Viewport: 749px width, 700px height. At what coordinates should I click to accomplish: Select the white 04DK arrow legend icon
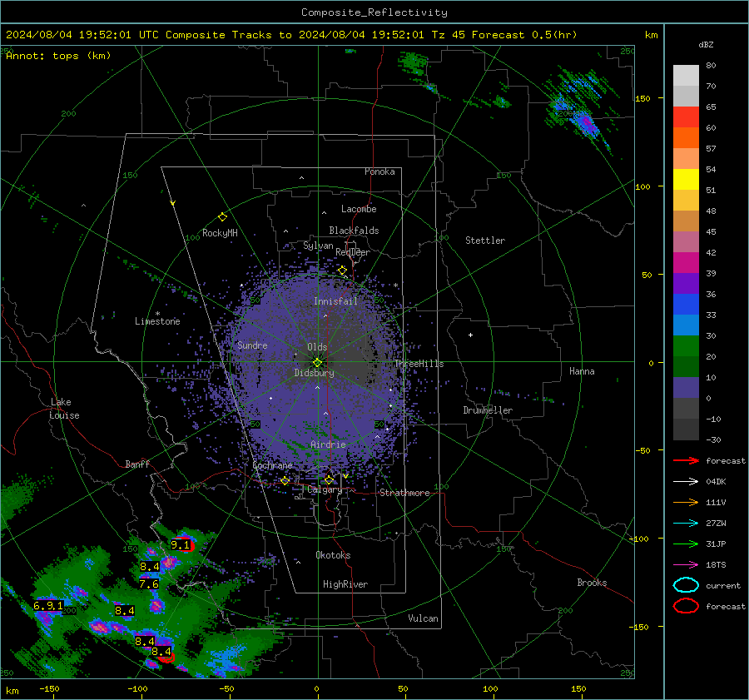pos(686,482)
